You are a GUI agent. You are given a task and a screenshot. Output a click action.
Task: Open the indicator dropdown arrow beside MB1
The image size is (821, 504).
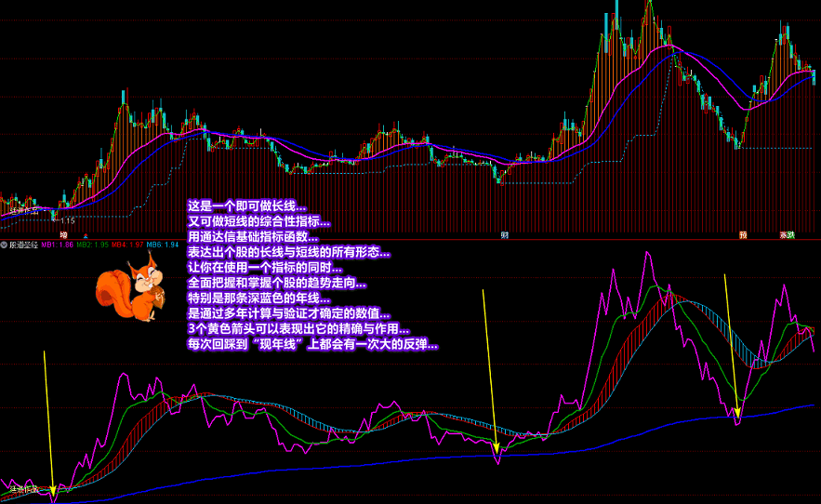point(4,245)
